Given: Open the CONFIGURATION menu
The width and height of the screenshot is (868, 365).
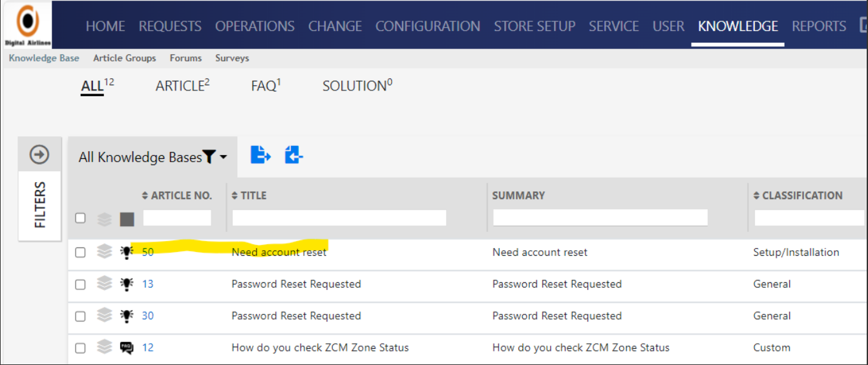Looking at the screenshot, I should 428,26.
